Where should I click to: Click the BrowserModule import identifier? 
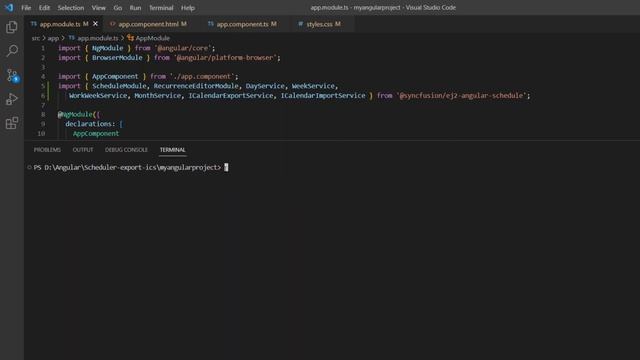(x=117, y=58)
